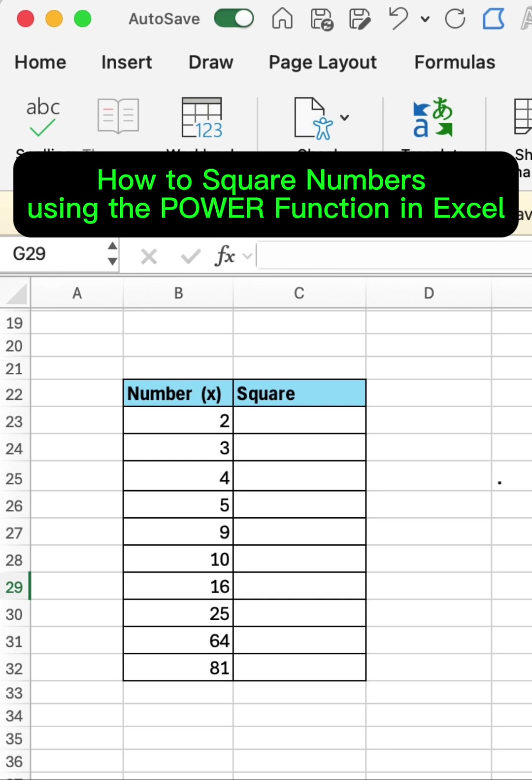Screen dimensions: 532x780
Task: Click the confirm checkmark formula button
Action: tap(191, 256)
